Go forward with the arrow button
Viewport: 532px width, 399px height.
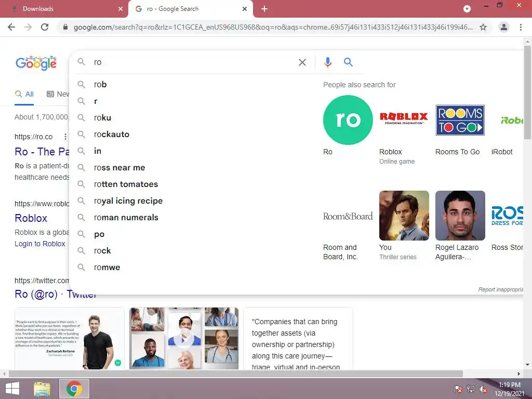coord(28,27)
